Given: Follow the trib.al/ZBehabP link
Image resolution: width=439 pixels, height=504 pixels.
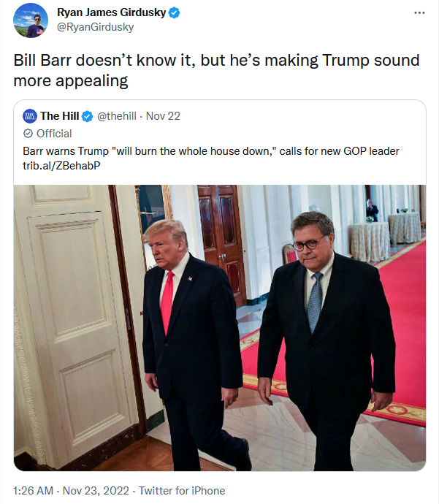Looking at the screenshot, I should 61,166.
